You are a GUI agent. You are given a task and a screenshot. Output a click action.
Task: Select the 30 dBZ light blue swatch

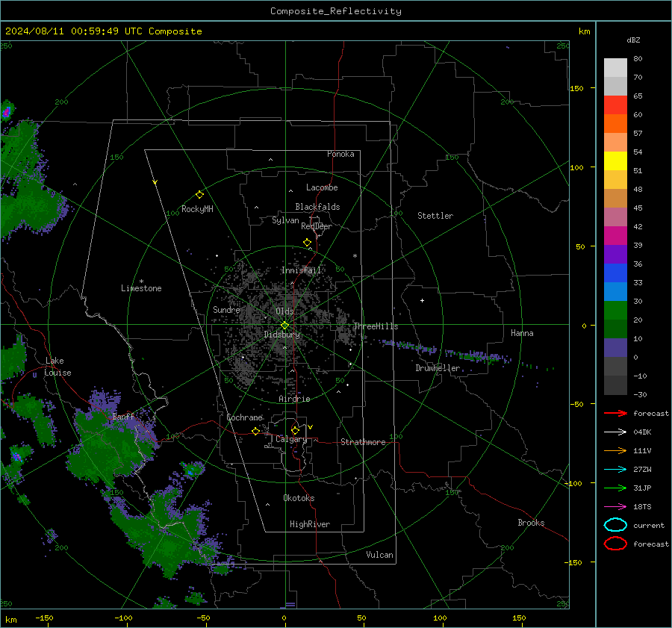615,291
